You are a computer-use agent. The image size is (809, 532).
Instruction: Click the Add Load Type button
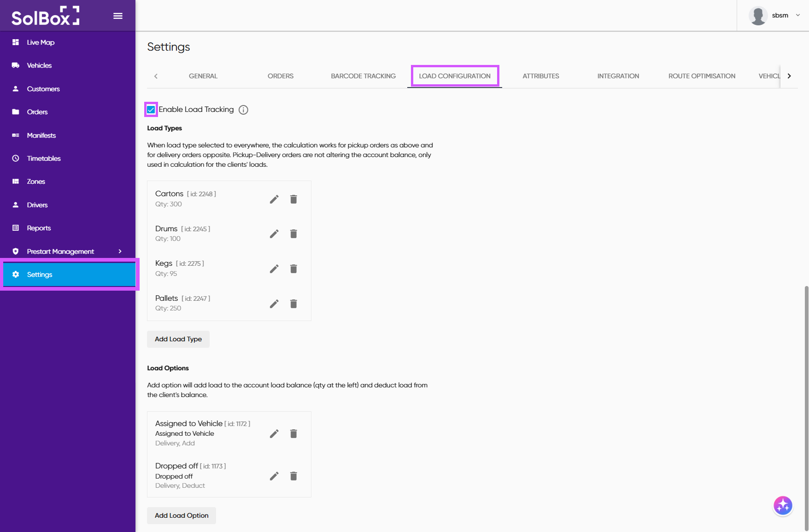(178, 339)
